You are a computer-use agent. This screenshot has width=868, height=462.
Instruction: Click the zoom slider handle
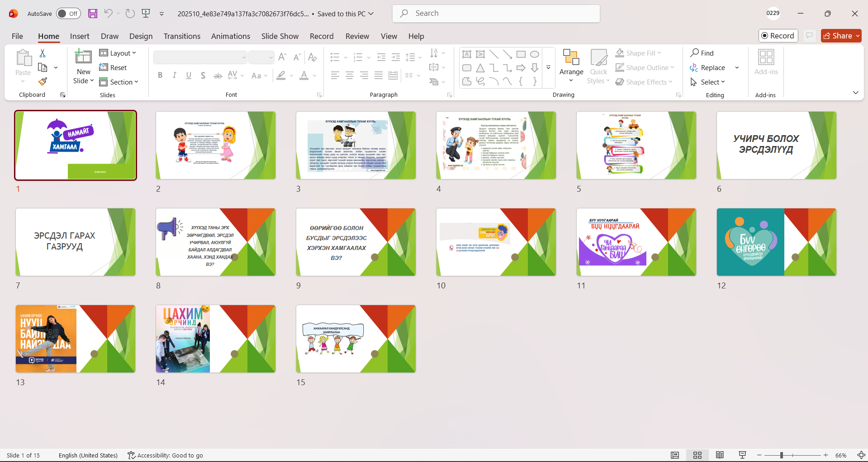(781, 455)
